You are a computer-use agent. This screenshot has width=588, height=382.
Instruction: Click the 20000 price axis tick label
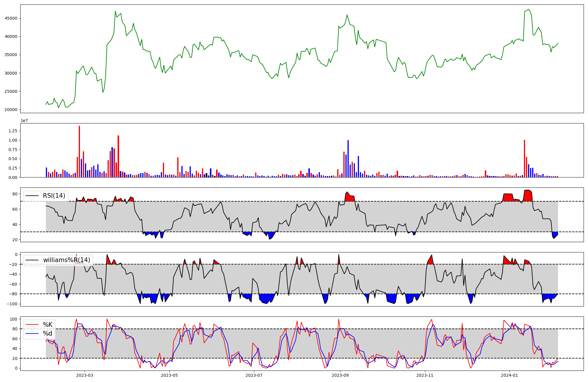(x=11, y=110)
